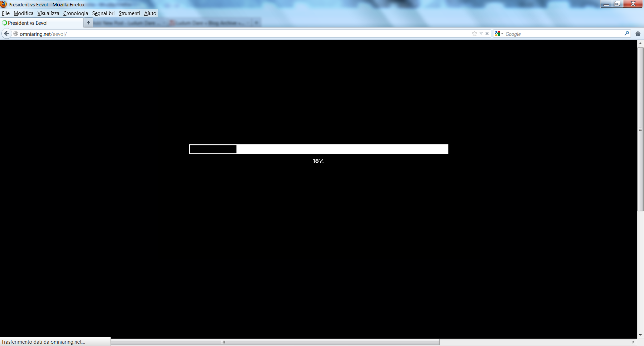644x346 pixels.
Task: Open the bookmark history dropdown arrow in the address bar
Action: click(481, 33)
